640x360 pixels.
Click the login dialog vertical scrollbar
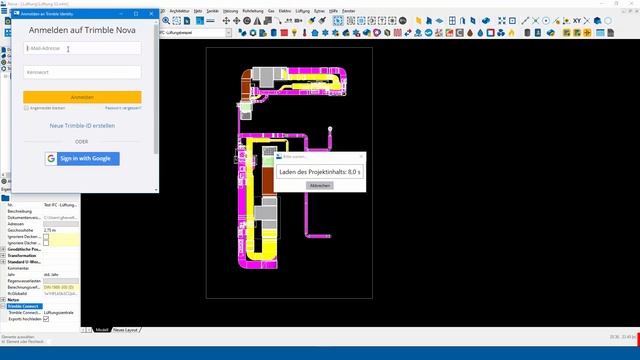(156, 88)
